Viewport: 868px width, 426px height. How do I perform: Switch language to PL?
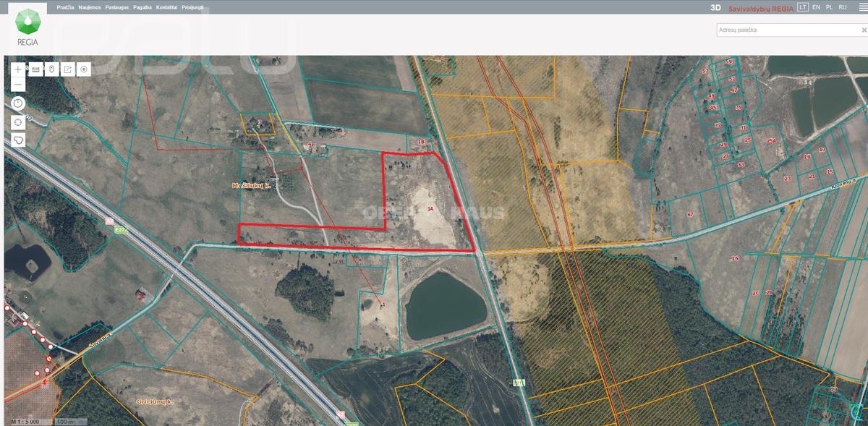[829, 7]
